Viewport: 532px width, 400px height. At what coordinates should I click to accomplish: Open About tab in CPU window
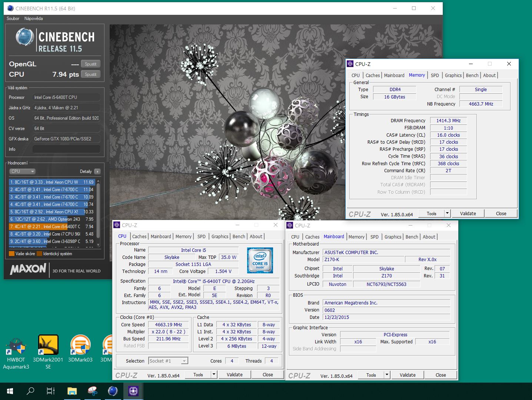point(256,236)
